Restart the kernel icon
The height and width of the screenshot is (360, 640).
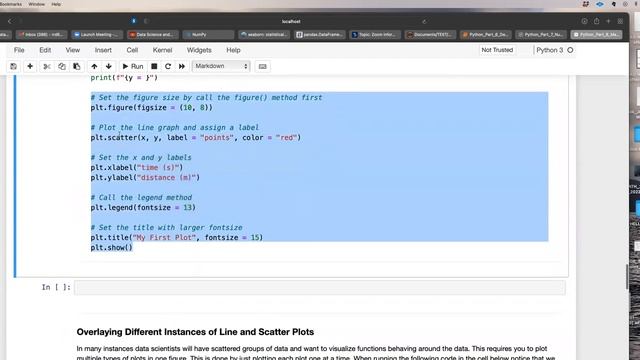coord(168,66)
